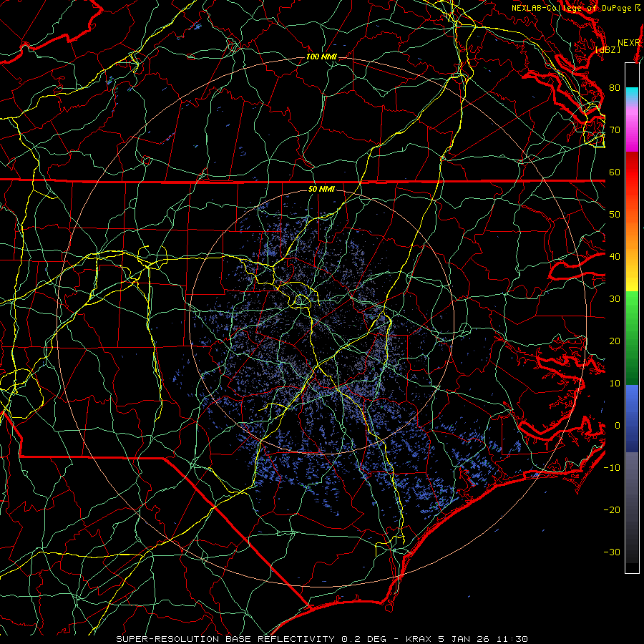Click the 100 NMI range ring label
This screenshot has height=644, width=644.
pos(321,57)
